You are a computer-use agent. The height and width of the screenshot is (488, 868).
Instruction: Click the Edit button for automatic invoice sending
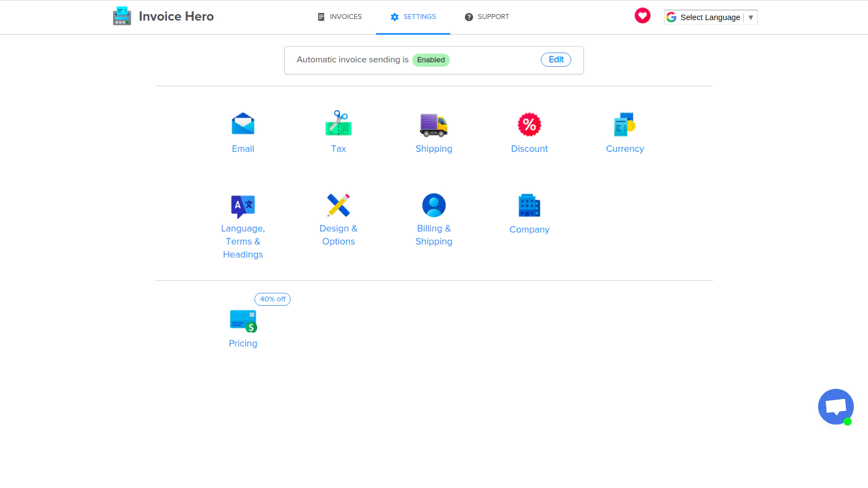pyautogui.click(x=556, y=59)
